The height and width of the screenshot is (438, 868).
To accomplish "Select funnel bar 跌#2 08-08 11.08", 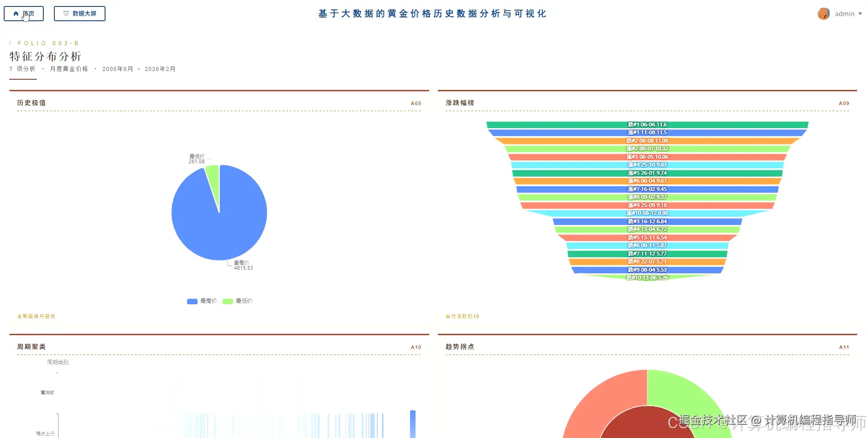I will click(x=647, y=141).
